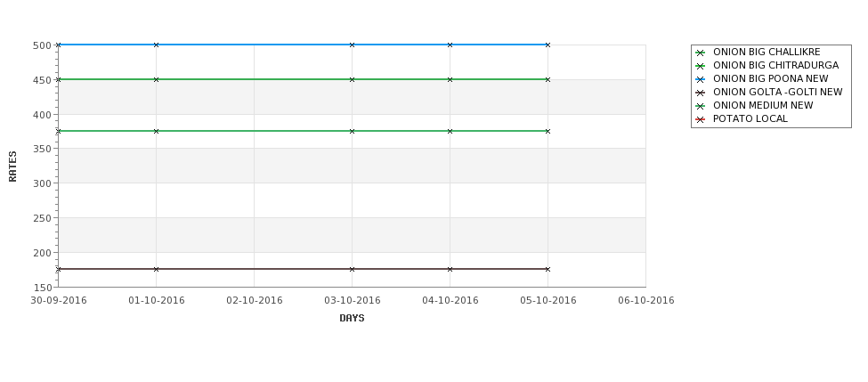The image size is (868, 382).
Task: Click the RATES axis title
Action: pyautogui.click(x=12, y=167)
